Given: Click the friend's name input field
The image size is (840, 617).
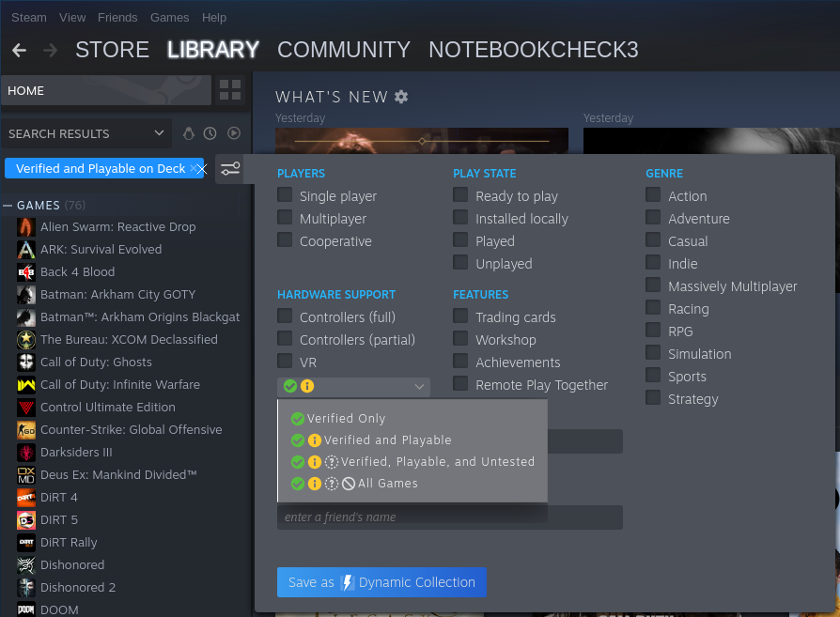Looking at the screenshot, I should (449, 517).
